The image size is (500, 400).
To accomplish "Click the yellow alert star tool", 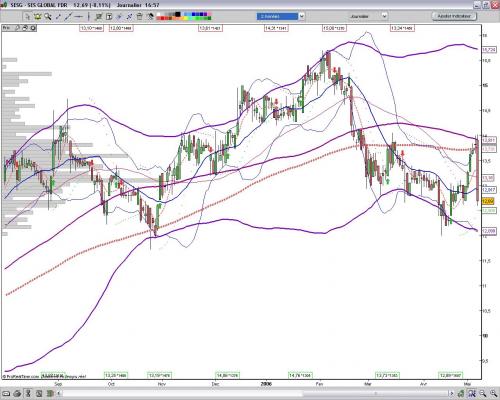I will (x=37, y=16).
